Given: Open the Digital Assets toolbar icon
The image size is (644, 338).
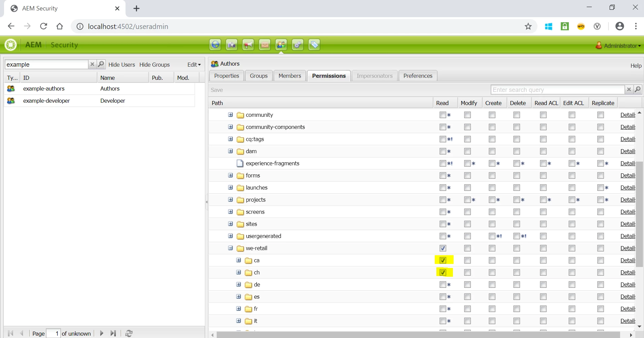Looking at the screenshot, I should tap(232, 45).
